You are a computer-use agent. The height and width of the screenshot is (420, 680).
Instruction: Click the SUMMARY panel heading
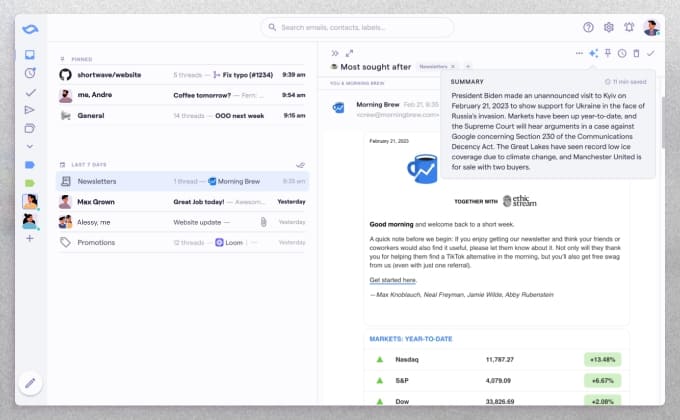[467, 82]
